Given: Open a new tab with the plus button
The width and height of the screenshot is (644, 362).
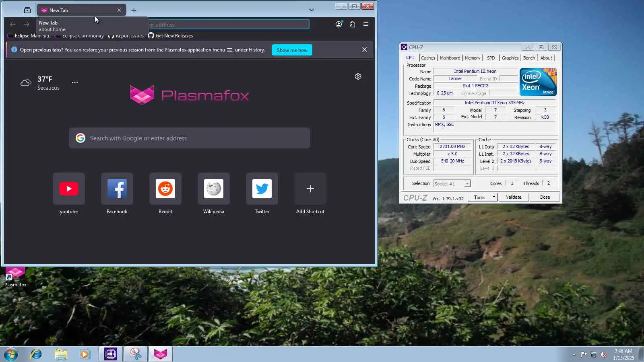Looking at the screenshot, I should (x=134, y=10).
